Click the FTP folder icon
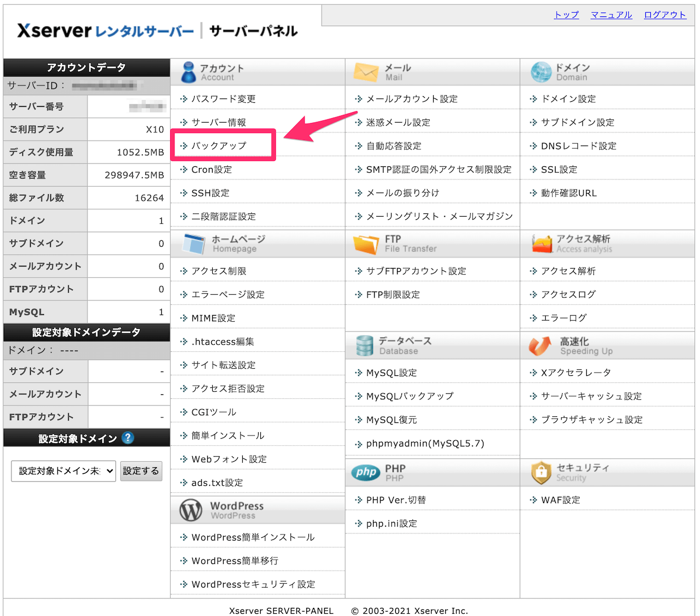The width and height of the screenshot is (700, 616). [x=366, y=244]
